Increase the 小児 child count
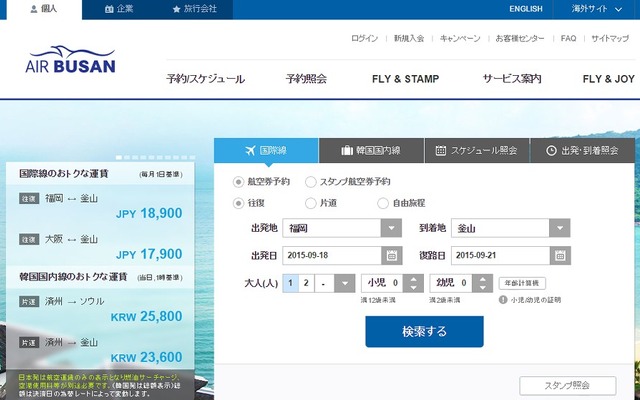Screen dimensions: 640x400 [x=413, y=279]
